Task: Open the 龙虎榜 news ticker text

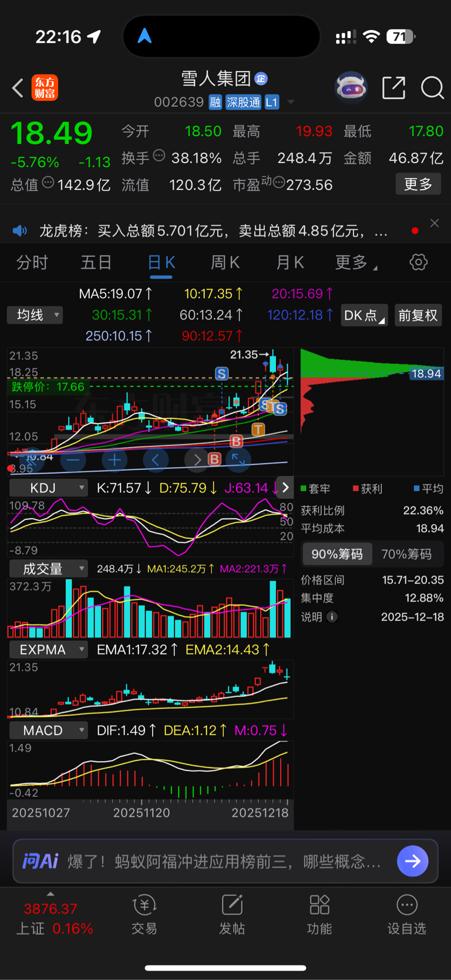Action: [213, 231]
